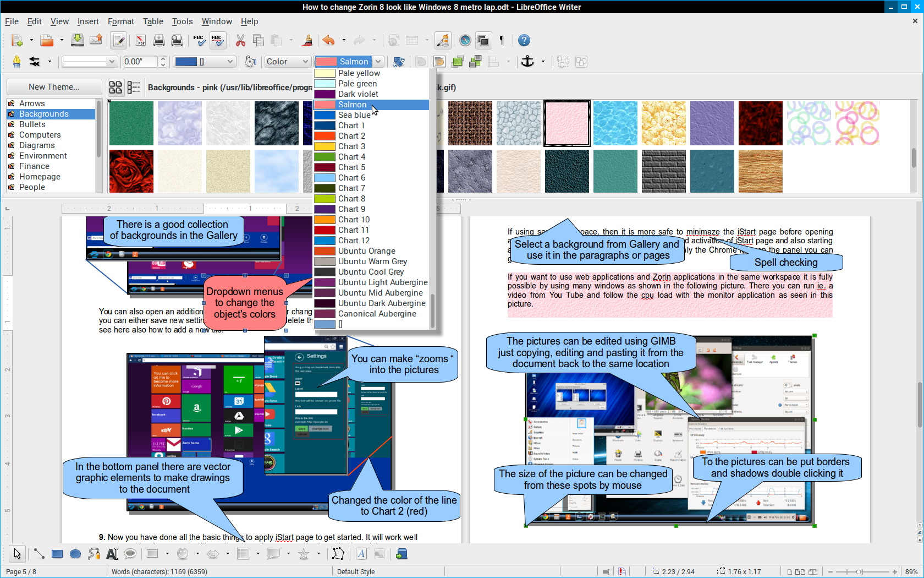
Task: Select the Bullets gallery theme
Action: tap(32, 124)
